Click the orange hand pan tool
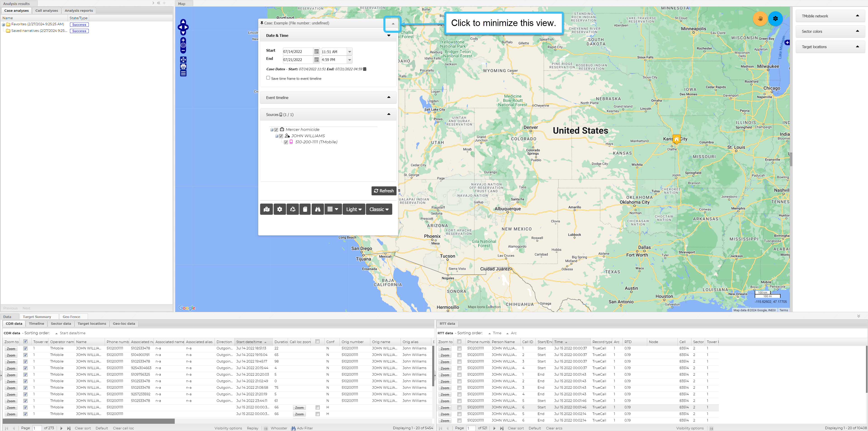 (760, 19)
